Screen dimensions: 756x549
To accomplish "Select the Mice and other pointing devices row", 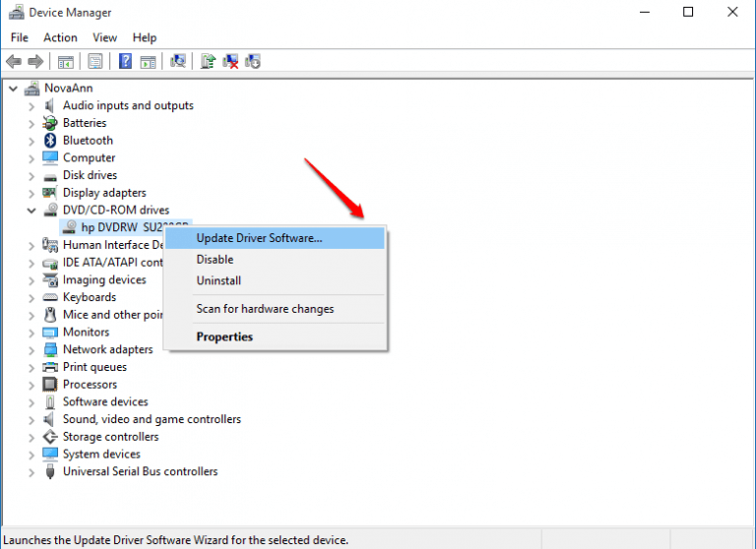I will pyautogui.click(x=112, y=315).
